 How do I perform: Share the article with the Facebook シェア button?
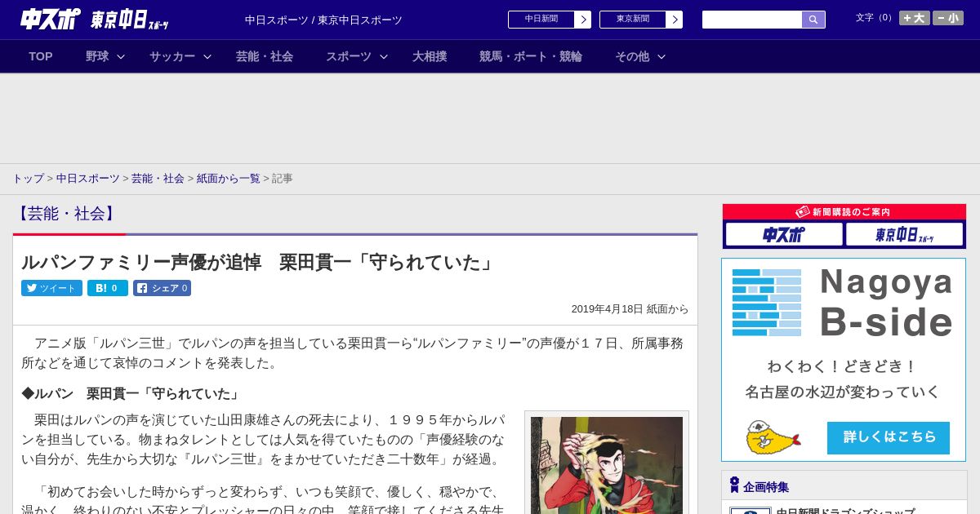162,288
